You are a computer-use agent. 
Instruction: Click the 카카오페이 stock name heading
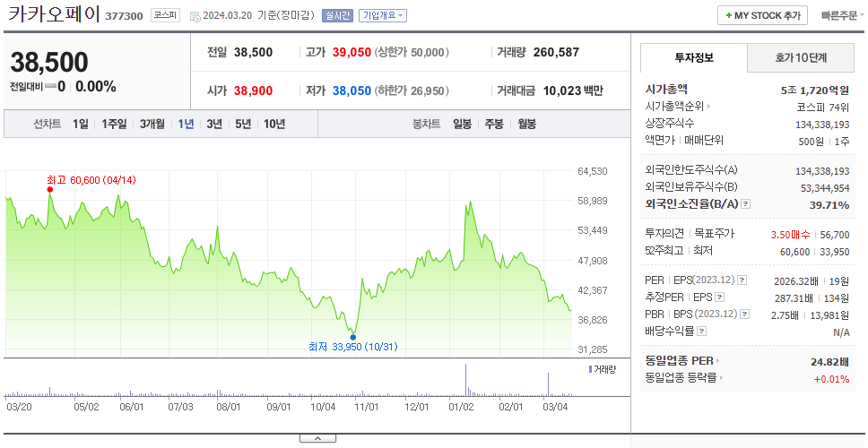coord(54,13)
